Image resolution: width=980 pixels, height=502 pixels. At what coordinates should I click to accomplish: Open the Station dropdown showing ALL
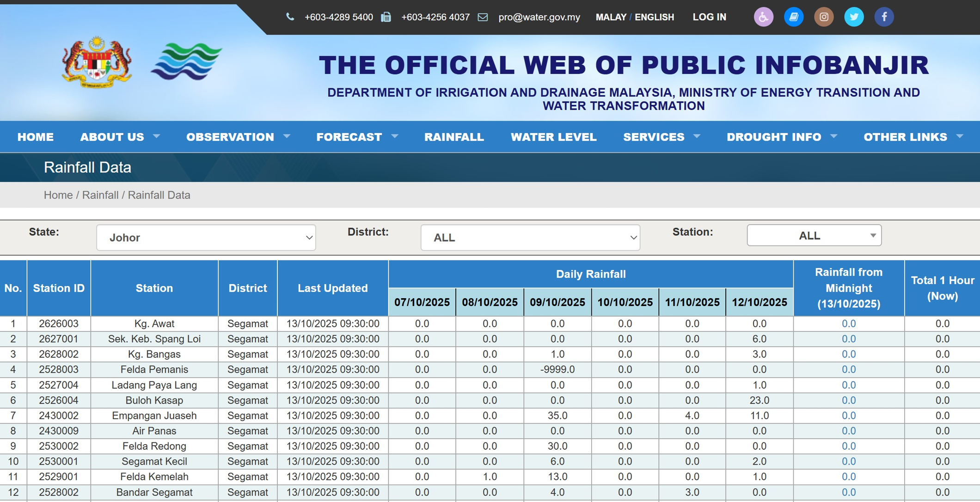pyautogui.click(x=814, y=235)
